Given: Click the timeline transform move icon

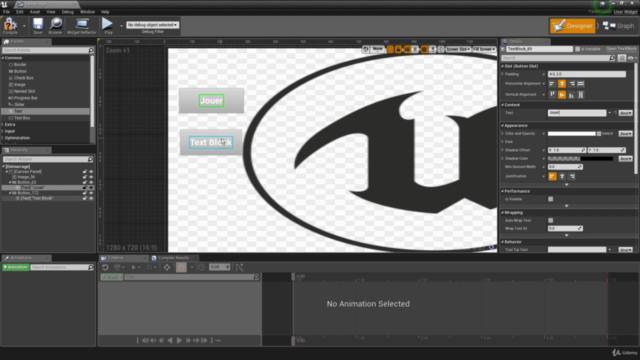Looking at the screenshot, I should [x=167, y=267].
